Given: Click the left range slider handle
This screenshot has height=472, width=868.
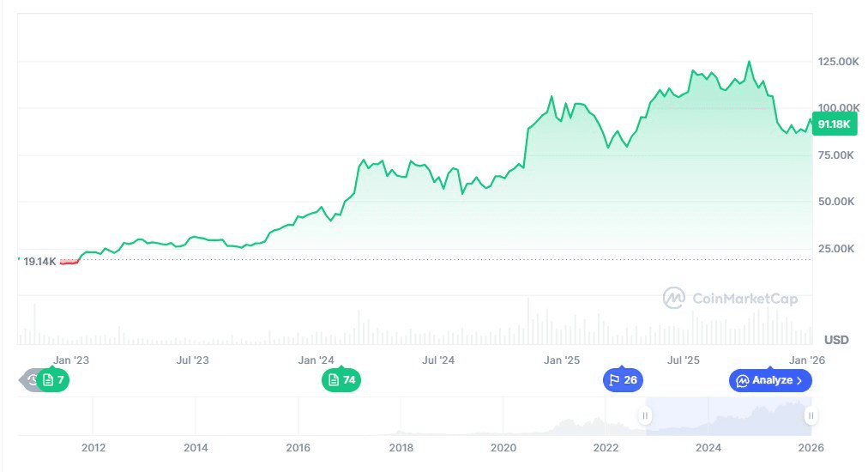Looking at the screenshot, I should point(645,416).
